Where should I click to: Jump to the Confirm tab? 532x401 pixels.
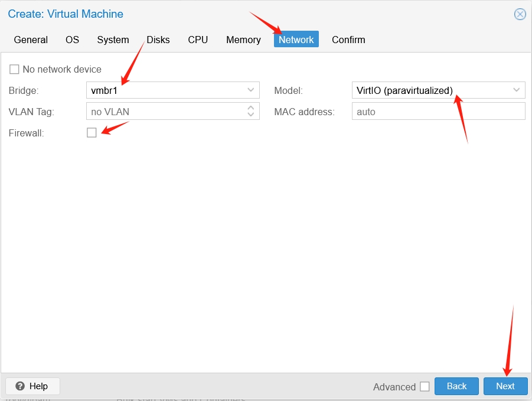click(348, 40)
